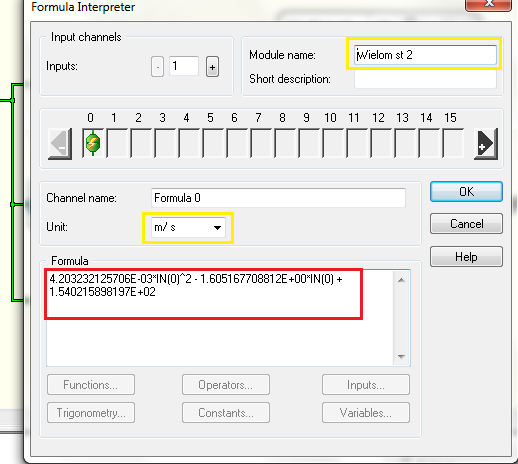Open the Inputs... list
The width and height of the screenshot is (518, 464).
pos(366,385)
